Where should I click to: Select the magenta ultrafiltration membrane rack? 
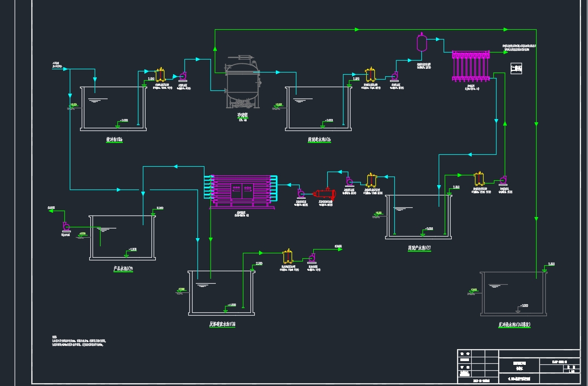[471, 66]
